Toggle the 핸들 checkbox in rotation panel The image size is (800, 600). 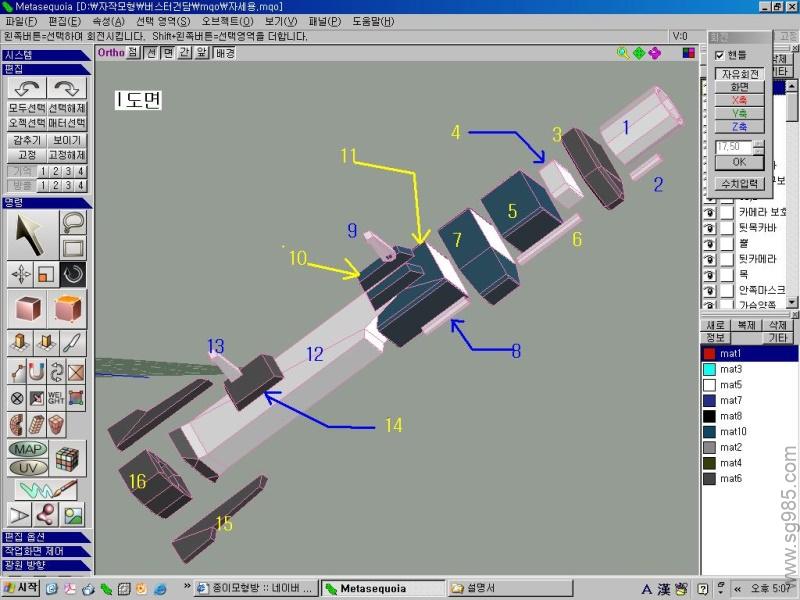(720, 55)
